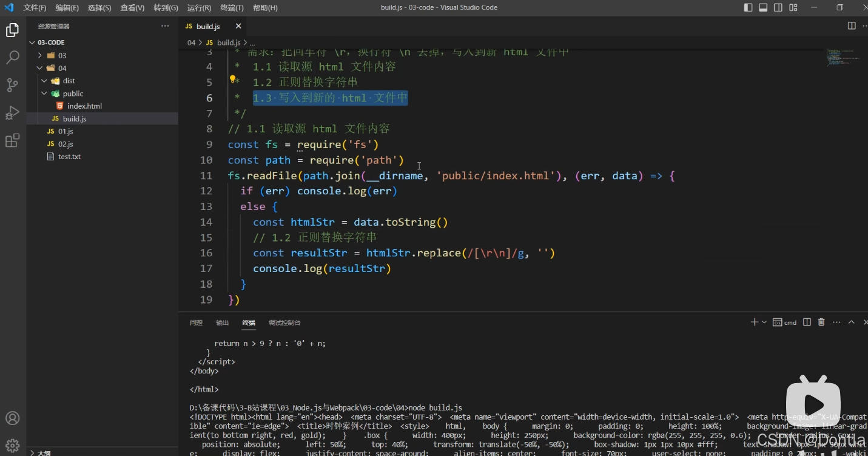Click console.log(resultStr) on line 17

click(x=322, y=268)
